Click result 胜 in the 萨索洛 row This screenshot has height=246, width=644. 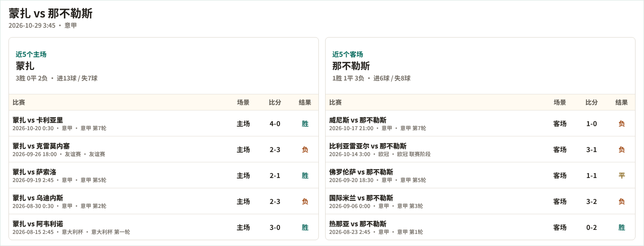pos(305,175)
